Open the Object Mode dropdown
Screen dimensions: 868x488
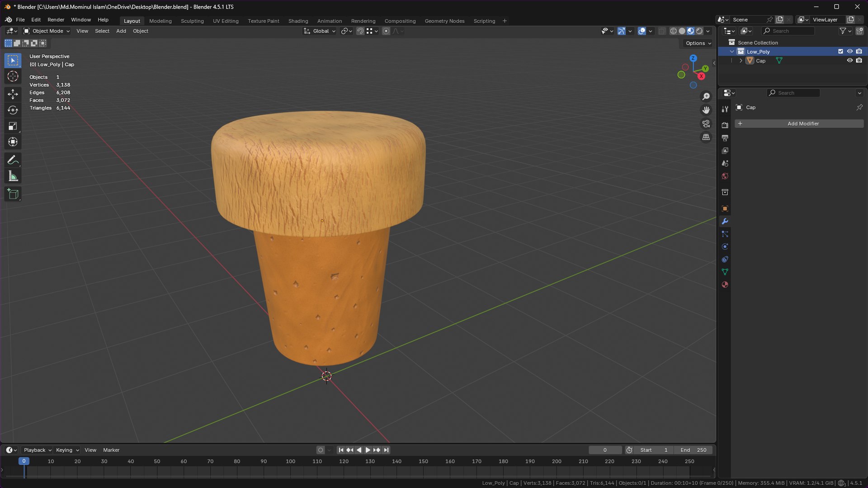(47, 31)
